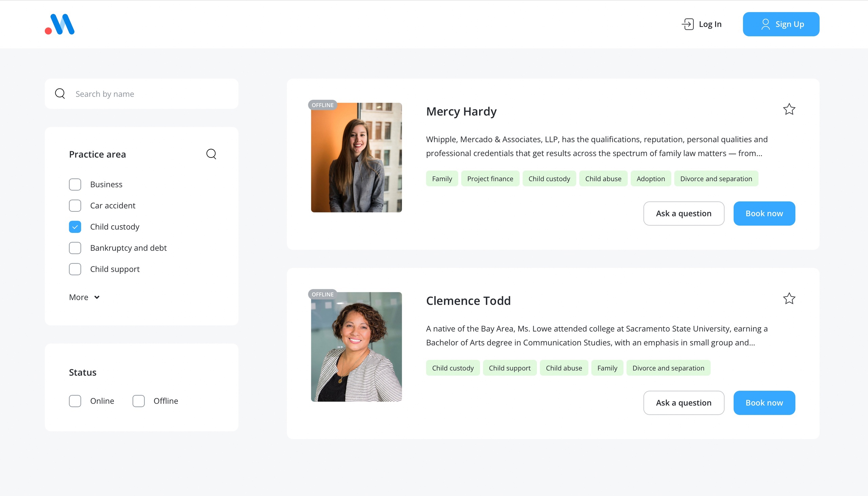Screen dimensions: 868x496
Task: Click the Adoption tag on Mercy Hardy's card
Action: click(x=650, y=179)
